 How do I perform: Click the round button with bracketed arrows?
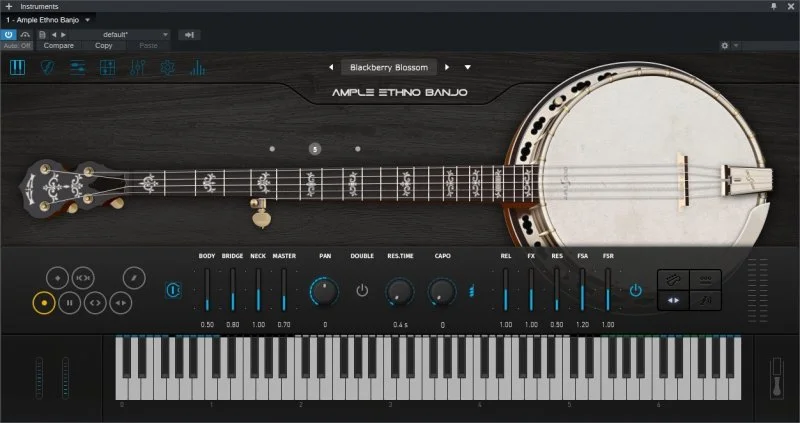coord(83,278)
